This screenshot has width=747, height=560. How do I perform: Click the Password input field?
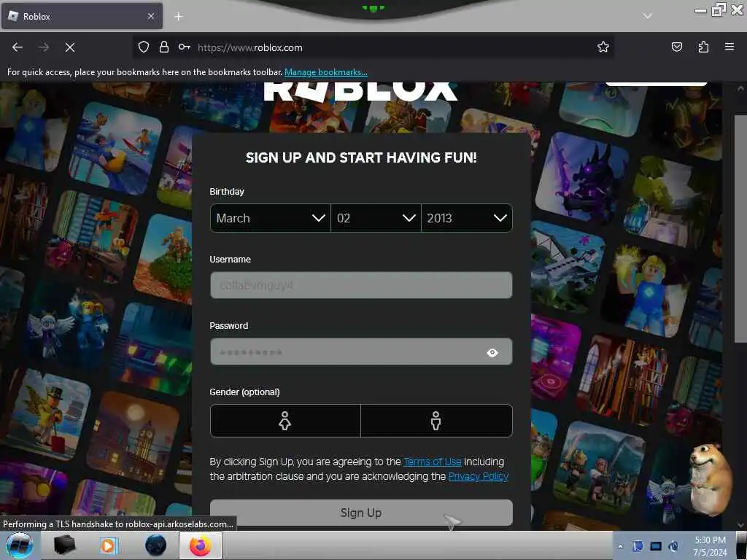361,352
